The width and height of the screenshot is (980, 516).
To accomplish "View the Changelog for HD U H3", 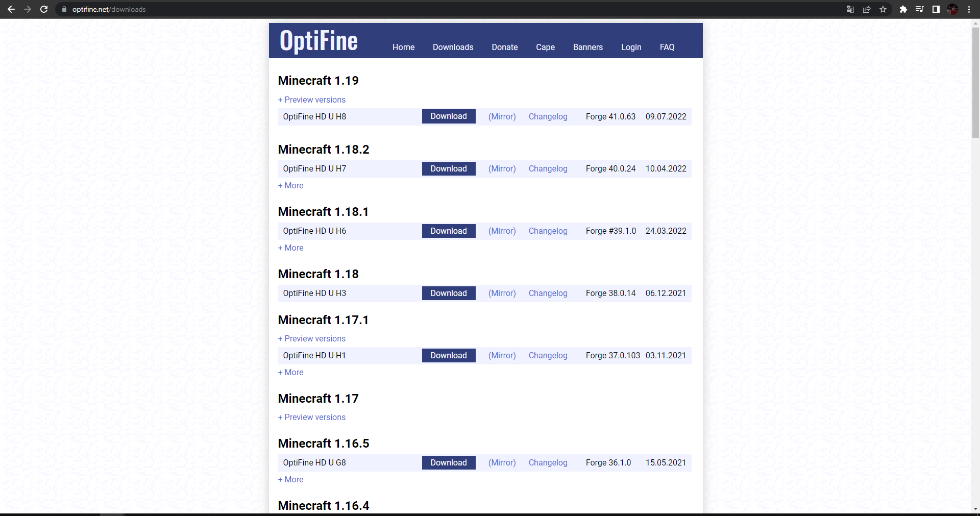I will pos(548,293).
